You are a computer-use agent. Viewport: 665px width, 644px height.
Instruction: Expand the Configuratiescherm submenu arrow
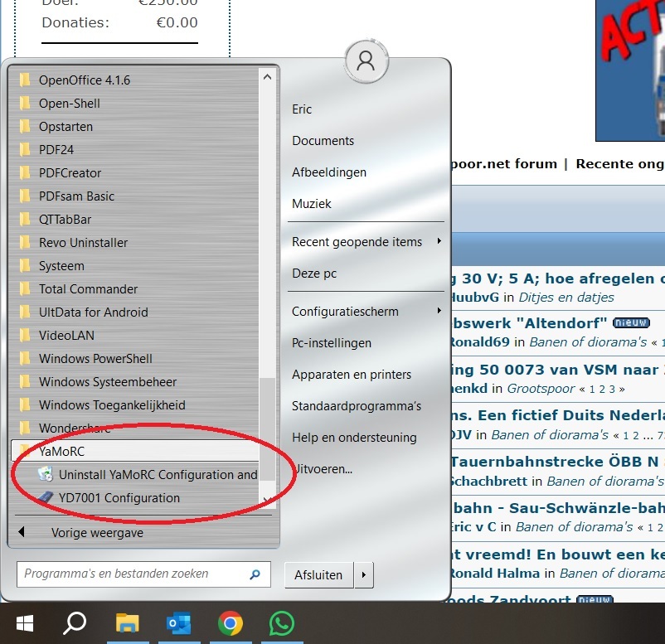439,310
